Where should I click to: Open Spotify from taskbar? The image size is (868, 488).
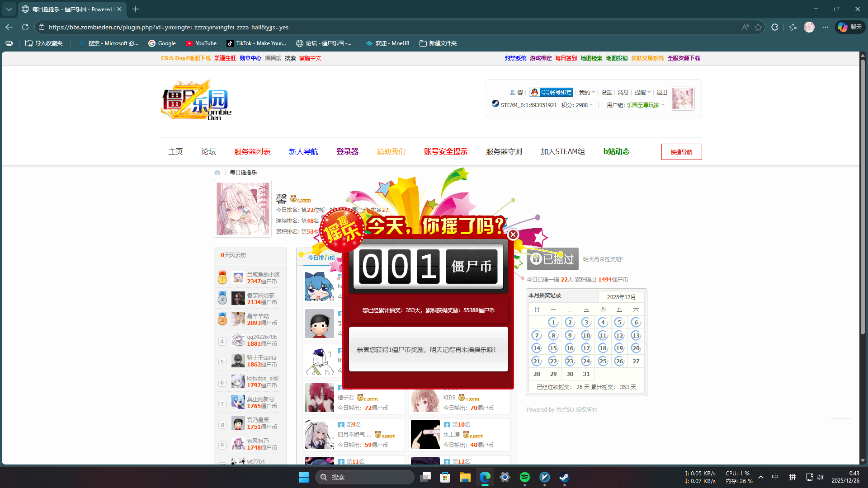coord(524,477)
